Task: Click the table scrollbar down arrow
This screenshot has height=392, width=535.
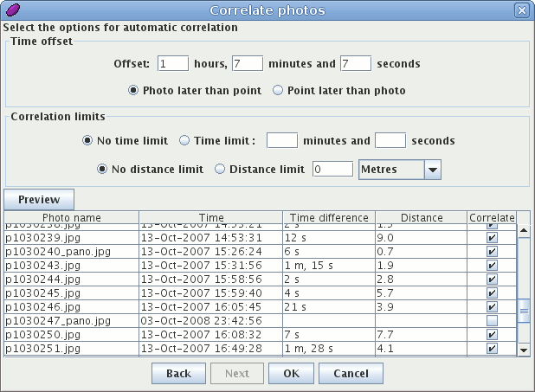Action: click(x=523, y=350)
